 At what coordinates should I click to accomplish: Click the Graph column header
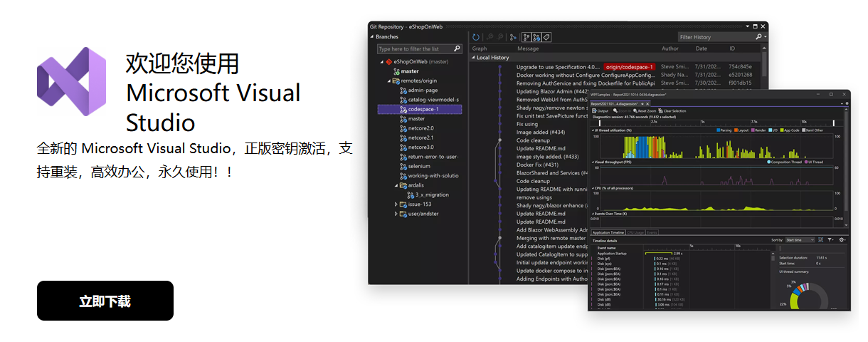[x=480, y=48]
